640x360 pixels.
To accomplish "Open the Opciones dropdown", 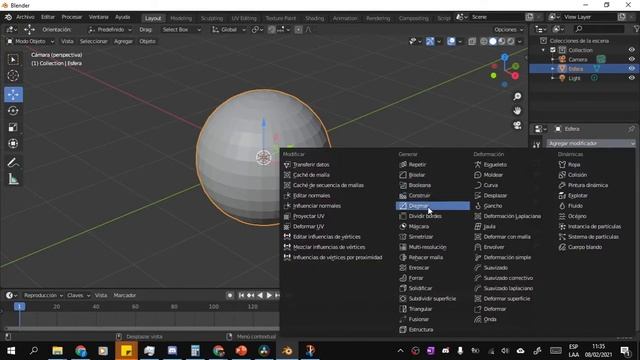I will coord(509,29).
